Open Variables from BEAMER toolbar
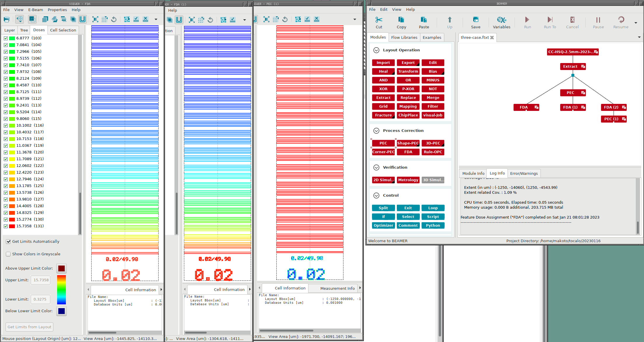Viewport: 644px width, 342px height. (x=501, y=22)
